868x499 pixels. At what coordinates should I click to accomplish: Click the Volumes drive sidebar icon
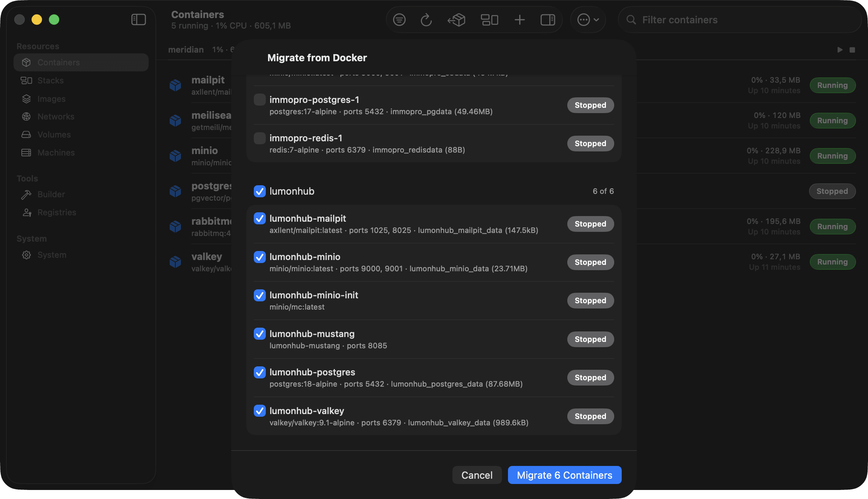26,135
